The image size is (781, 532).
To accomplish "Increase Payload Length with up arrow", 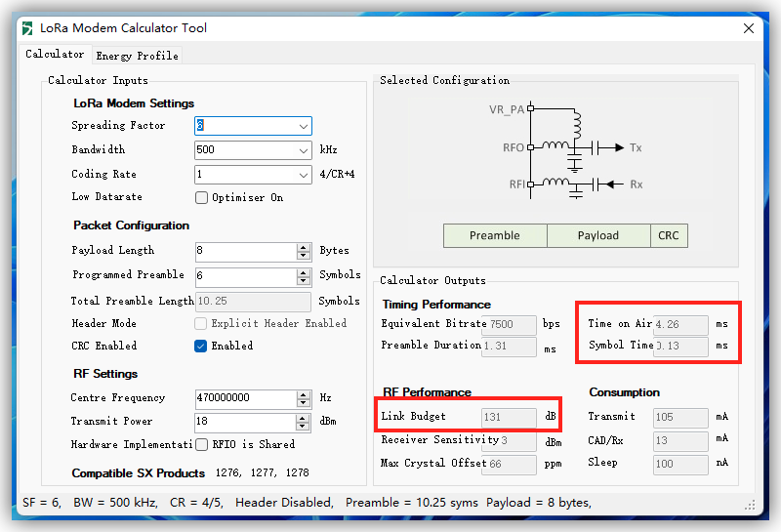I will 304,246.
